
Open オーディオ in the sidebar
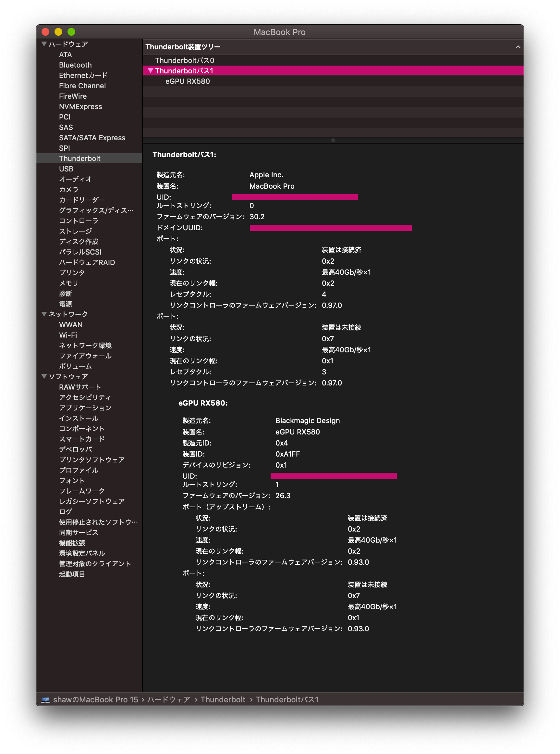click(75, 179)
